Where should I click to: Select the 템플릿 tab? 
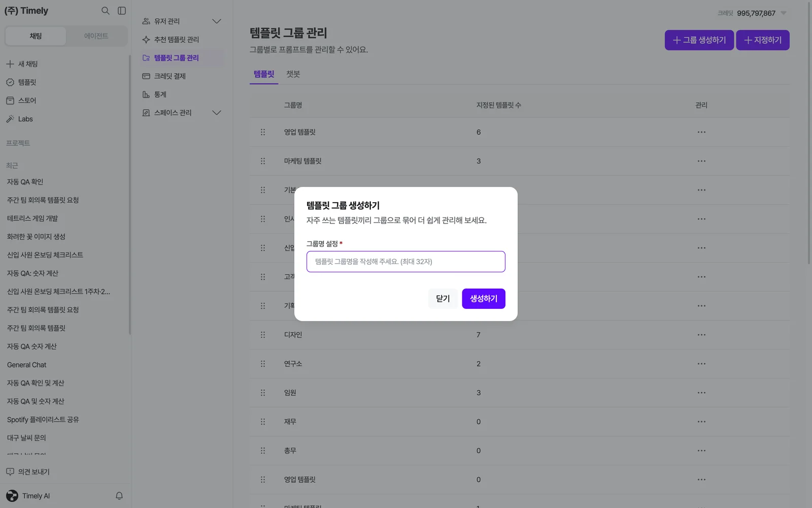(264, 74)
